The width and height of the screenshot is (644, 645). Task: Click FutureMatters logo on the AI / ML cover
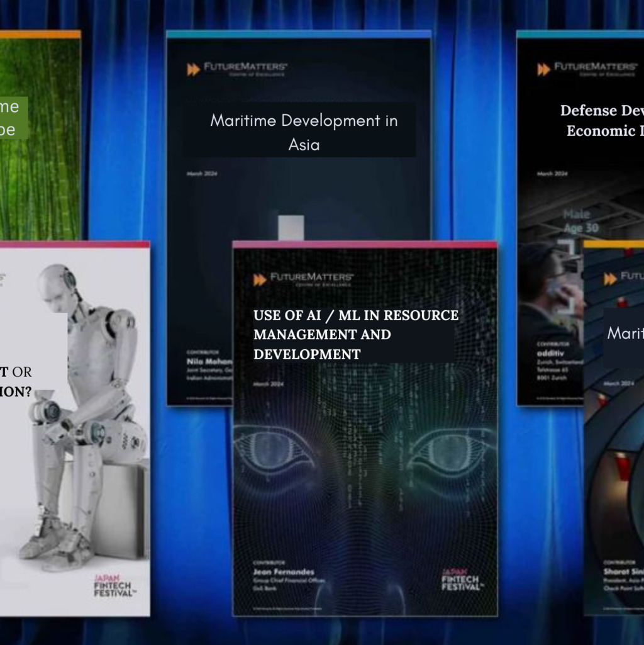coord(304,279)
